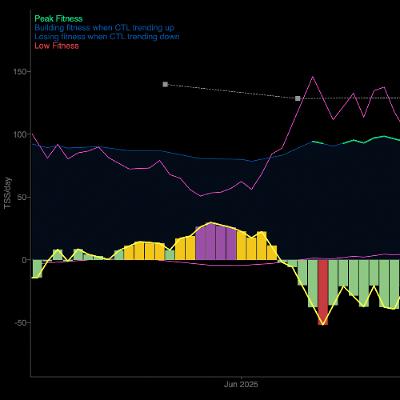The height and width of the screenshot is (400, 400).
Task: Select the first gray square marker on dotted line
Action: click(165, 84)
